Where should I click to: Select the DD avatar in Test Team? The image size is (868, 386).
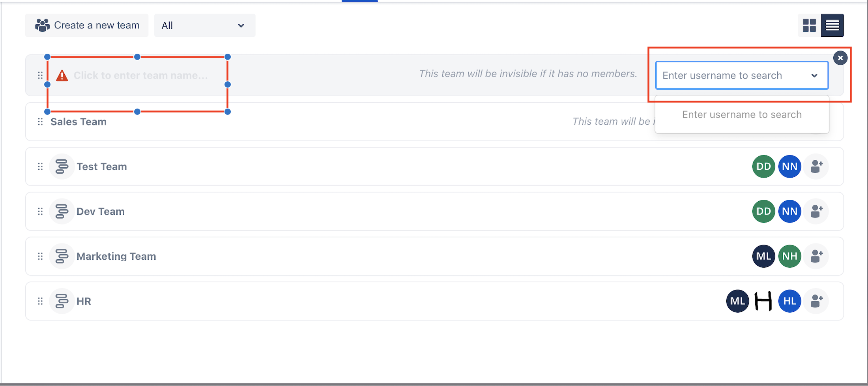click(764, 167)
